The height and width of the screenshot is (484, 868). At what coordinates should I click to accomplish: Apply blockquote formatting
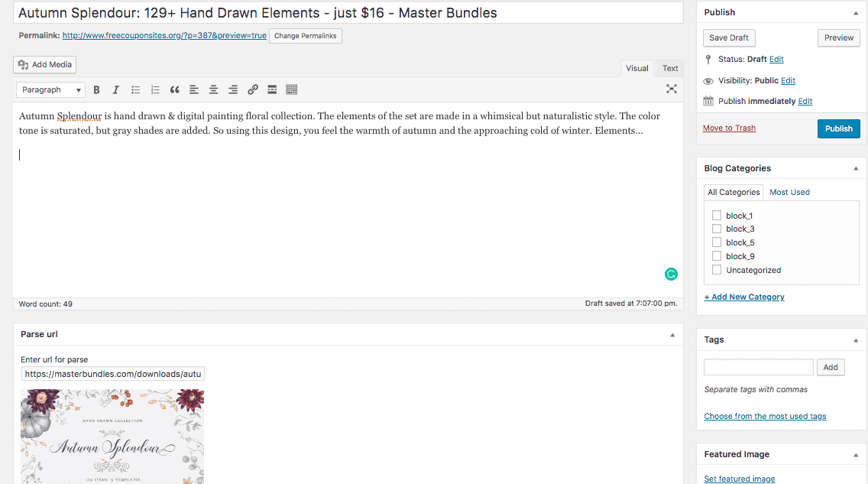click(x=174, y=89)
